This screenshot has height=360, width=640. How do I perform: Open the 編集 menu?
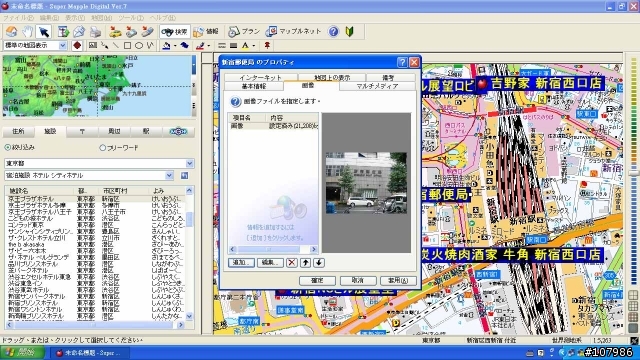(x=49, y=18)
